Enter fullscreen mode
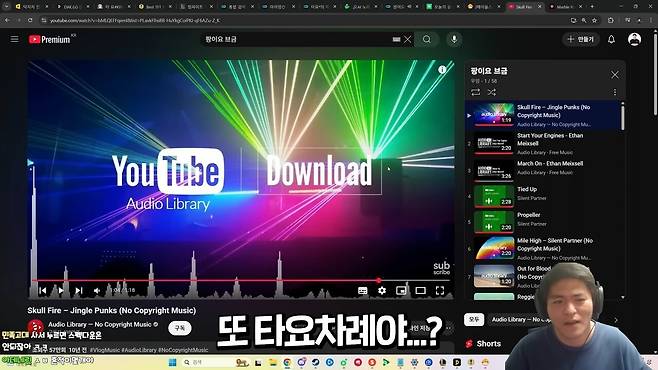The height and width of the screenshot is (370, 658). (440, 290)
